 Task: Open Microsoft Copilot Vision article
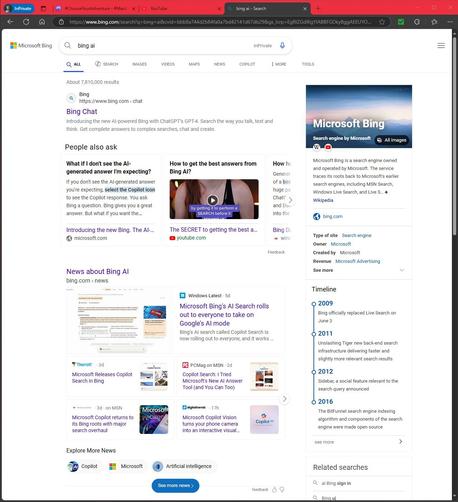pos(211,424)
